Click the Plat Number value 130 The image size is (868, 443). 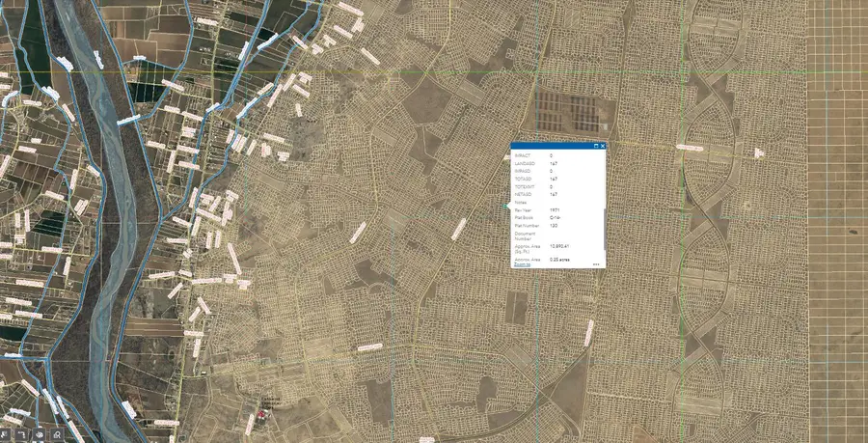click(x=555, y=226)
